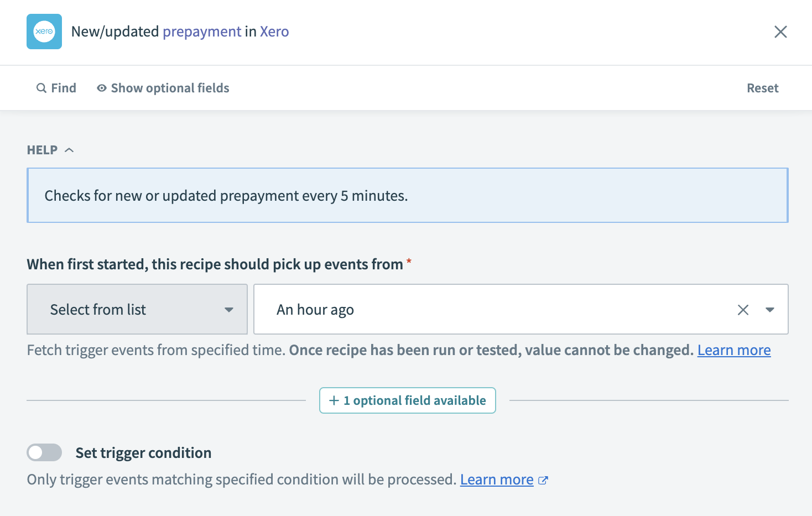Click the clear X inside the An hour ago field
812x516 pixels.
[x=743, y=310]
